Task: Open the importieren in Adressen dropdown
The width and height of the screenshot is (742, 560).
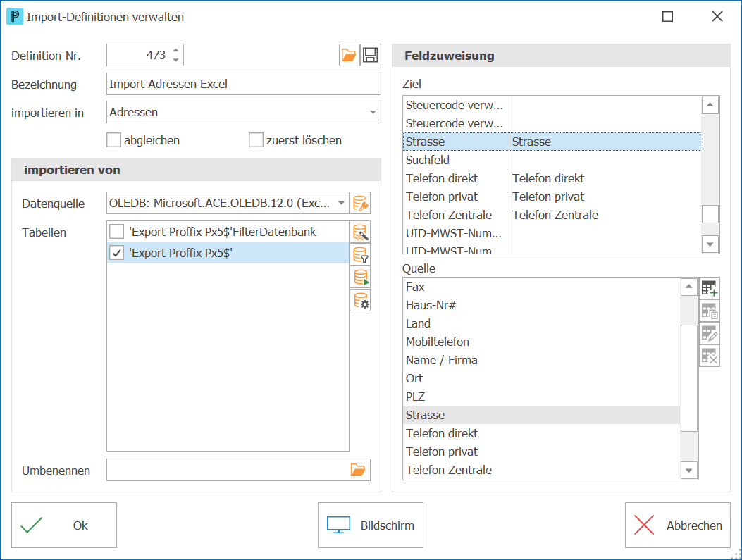Action: pos(373,113)
